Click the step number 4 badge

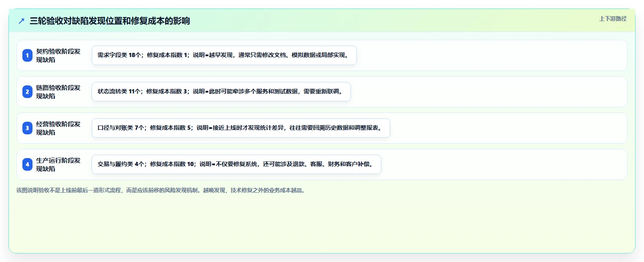tap(27, 164)
